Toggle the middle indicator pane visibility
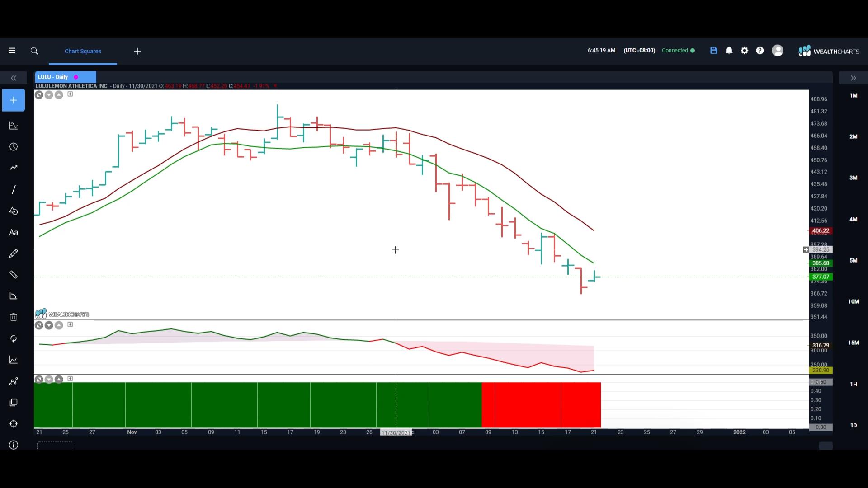868x488 pixels. [39, 325]
